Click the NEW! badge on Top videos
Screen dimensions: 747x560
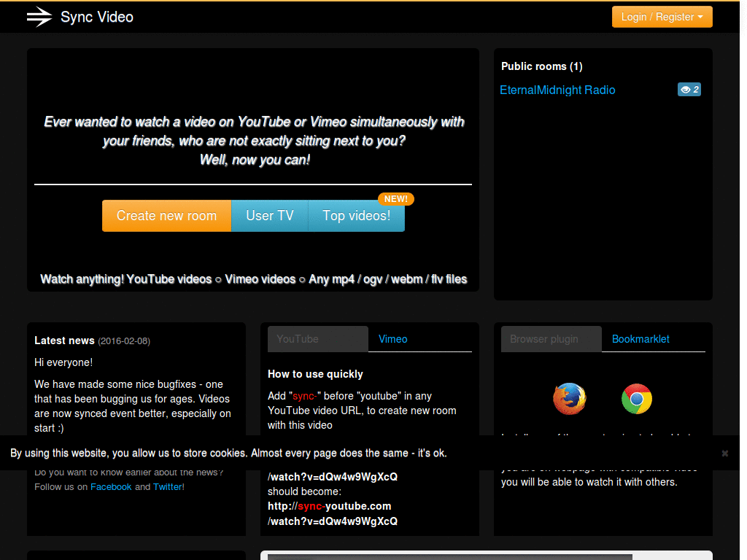(396, 198)
